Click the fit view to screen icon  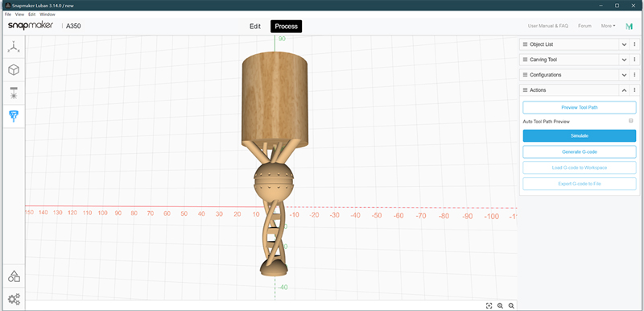click(x=489, y=305)
